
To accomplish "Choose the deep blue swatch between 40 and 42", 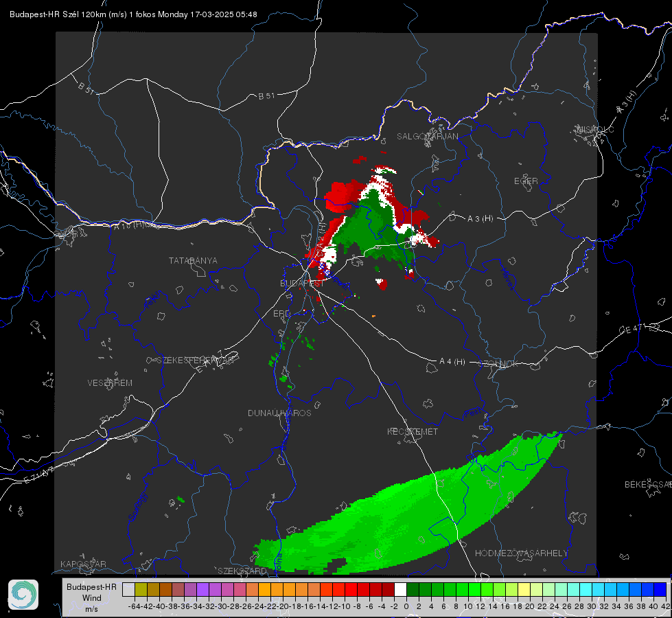I will tap(660, 590).
